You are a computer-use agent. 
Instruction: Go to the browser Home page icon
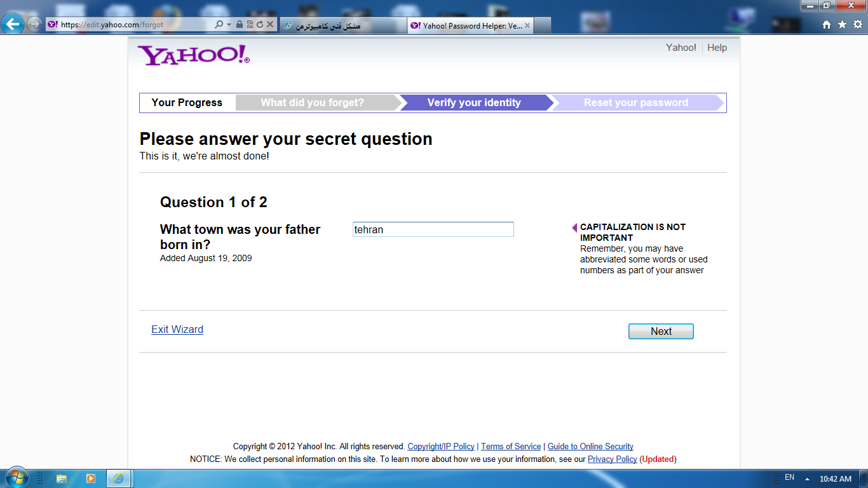(x=827, y=25)
